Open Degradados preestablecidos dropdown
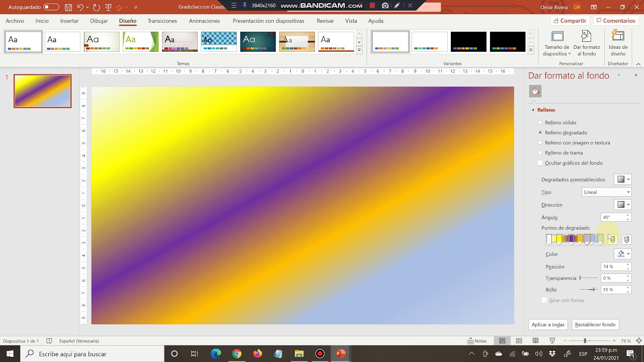 [x=623, y=179]
